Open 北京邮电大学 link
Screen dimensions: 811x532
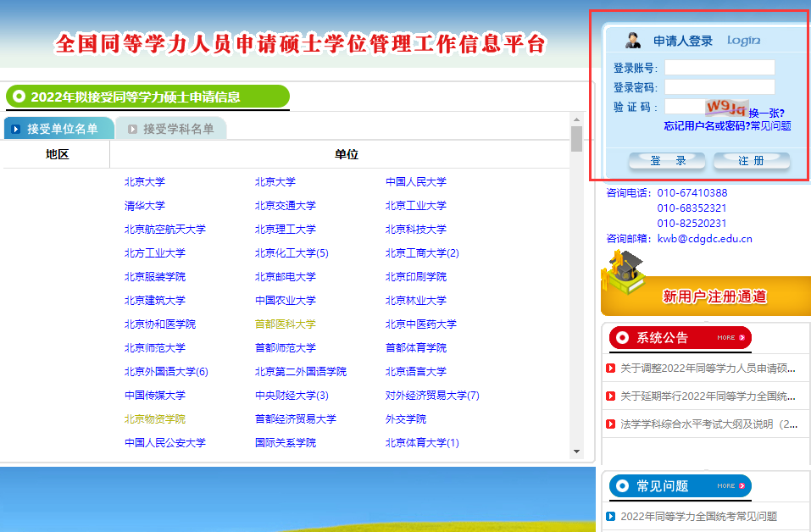(286, 277)
